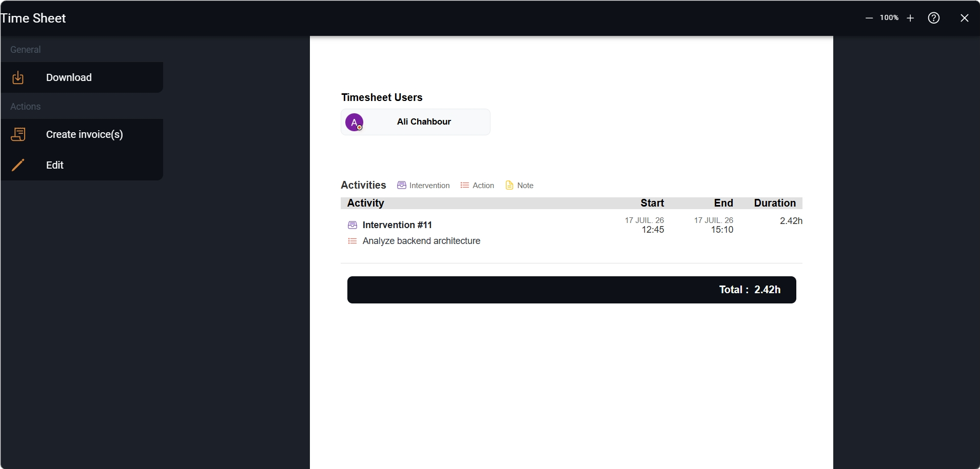Select the Download menu item
Viewport: 980px width, 469px height.
[x=82, y=77]
